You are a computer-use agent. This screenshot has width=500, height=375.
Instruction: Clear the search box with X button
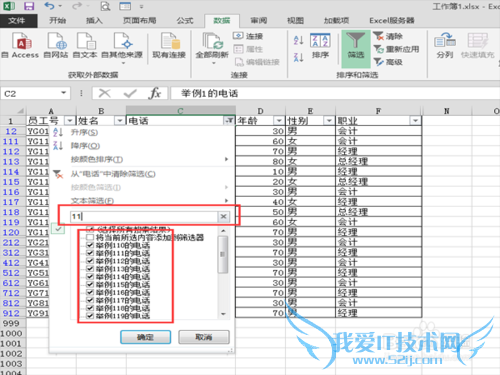223,217
